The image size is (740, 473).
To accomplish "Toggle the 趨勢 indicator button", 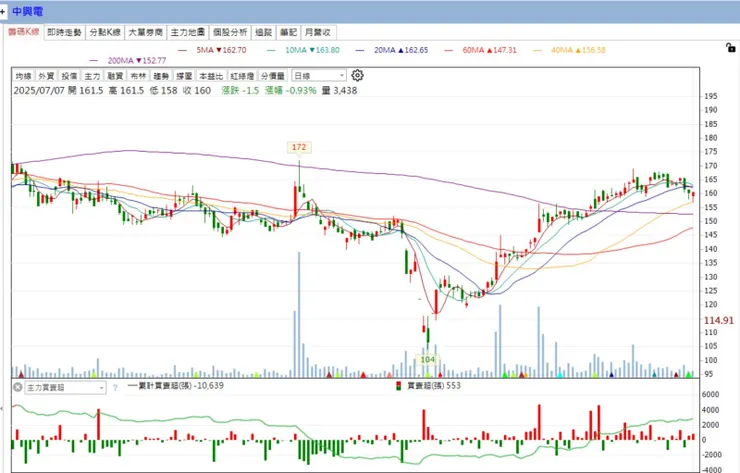I will [x=161, y=76].
